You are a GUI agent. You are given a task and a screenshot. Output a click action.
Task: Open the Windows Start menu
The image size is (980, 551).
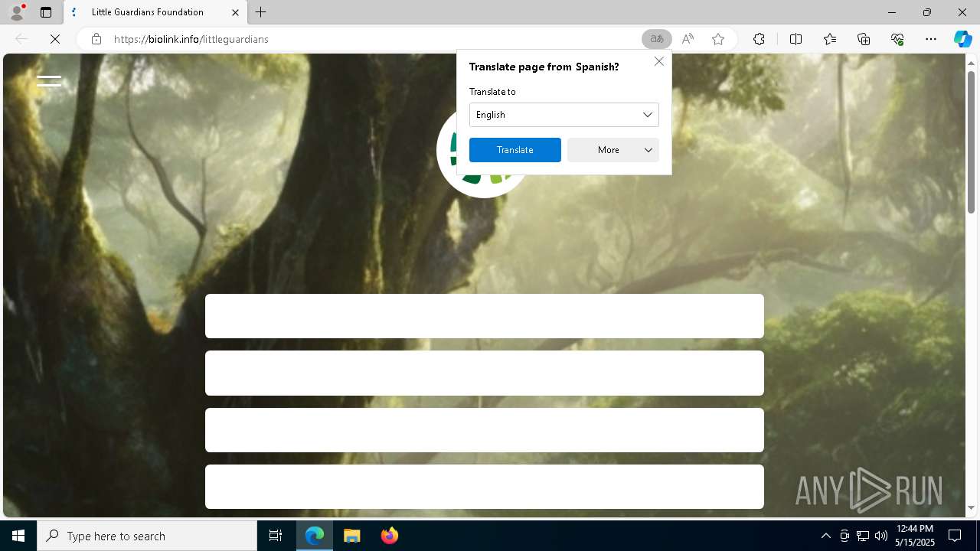[x=18, y=536]
